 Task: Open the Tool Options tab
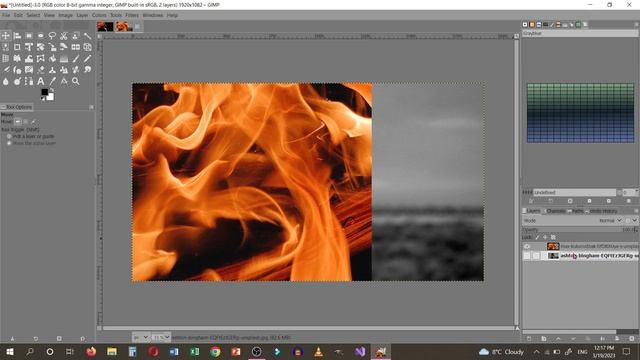point(17,107)
